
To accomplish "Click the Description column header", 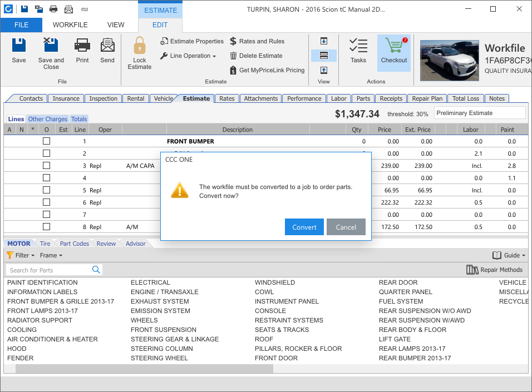I will pyautogui.click(x=238, y=130).
